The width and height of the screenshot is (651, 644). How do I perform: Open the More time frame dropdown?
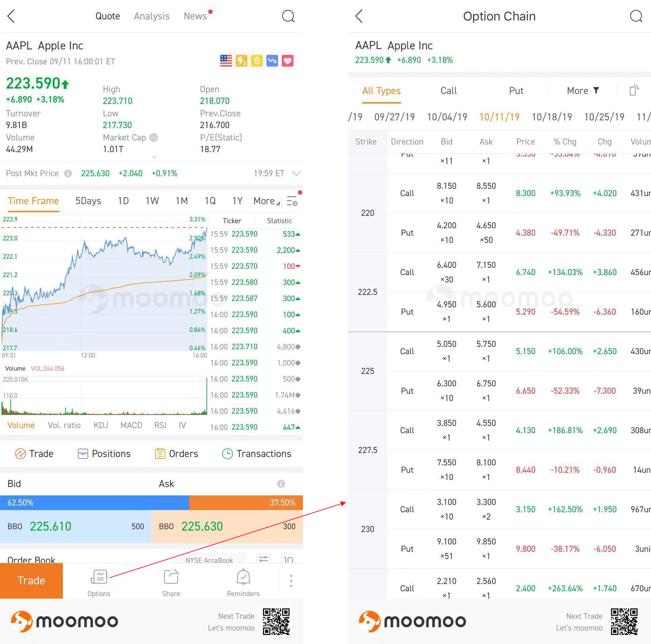tap(266, 201)
